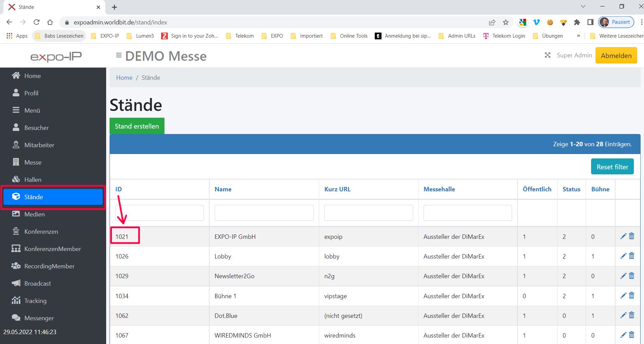Viewport: 644px width, 344px height.
Task: Click trash icon for WIREDMINDS GmbH row
Action: pos(631,335)
